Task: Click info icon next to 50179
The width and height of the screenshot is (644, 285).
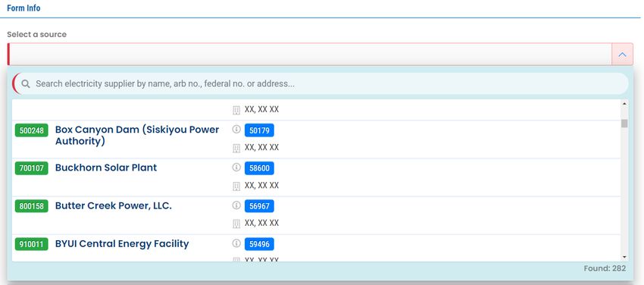Action: coord(236,130)
